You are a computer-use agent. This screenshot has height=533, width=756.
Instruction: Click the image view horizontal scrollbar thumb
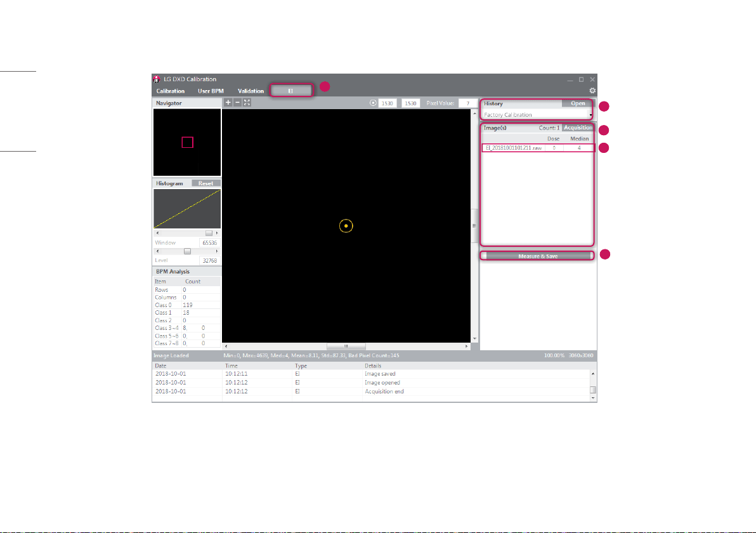pyautogui.click(x=346, y=346)
